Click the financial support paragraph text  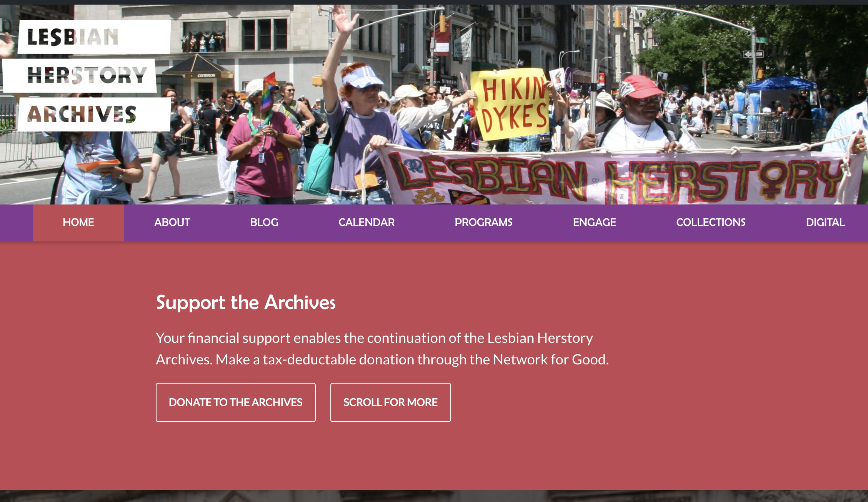pos(382,349)
